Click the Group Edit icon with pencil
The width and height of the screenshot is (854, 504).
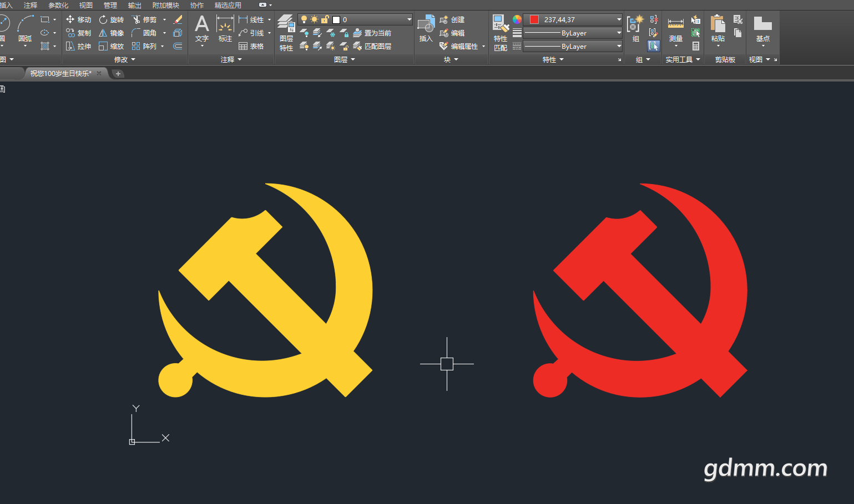click(x=654, y=33)
